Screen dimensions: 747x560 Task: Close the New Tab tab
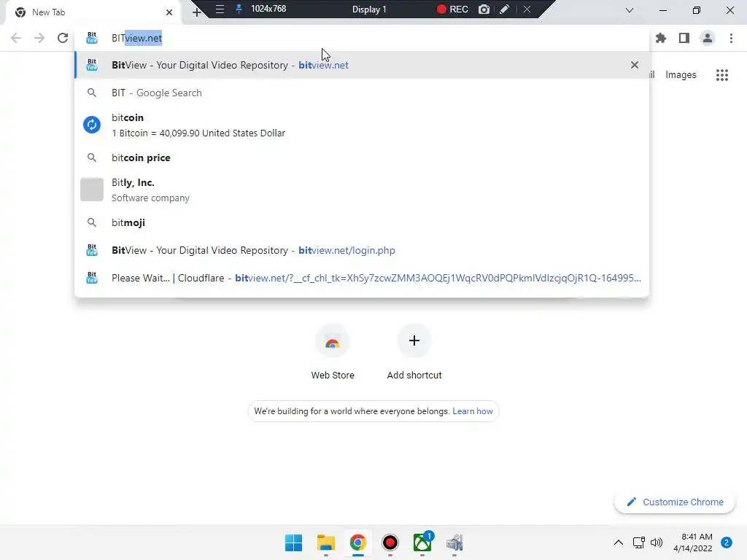169,12
